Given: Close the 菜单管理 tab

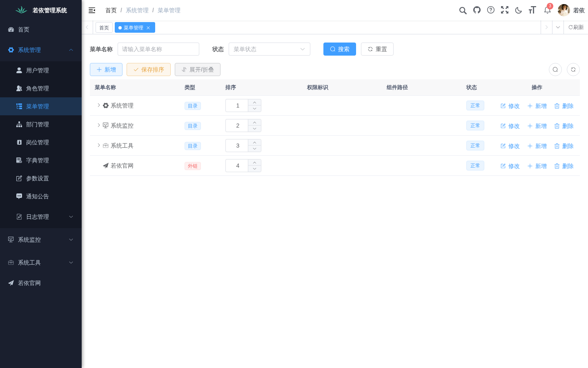Looking at the screenshot, I should pyautogui.click(x=148, y=28).
